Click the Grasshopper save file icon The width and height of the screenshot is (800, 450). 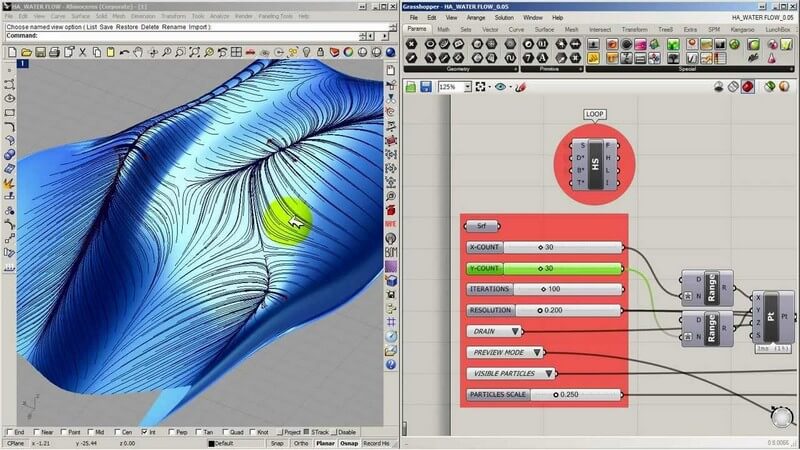point(426,87)
